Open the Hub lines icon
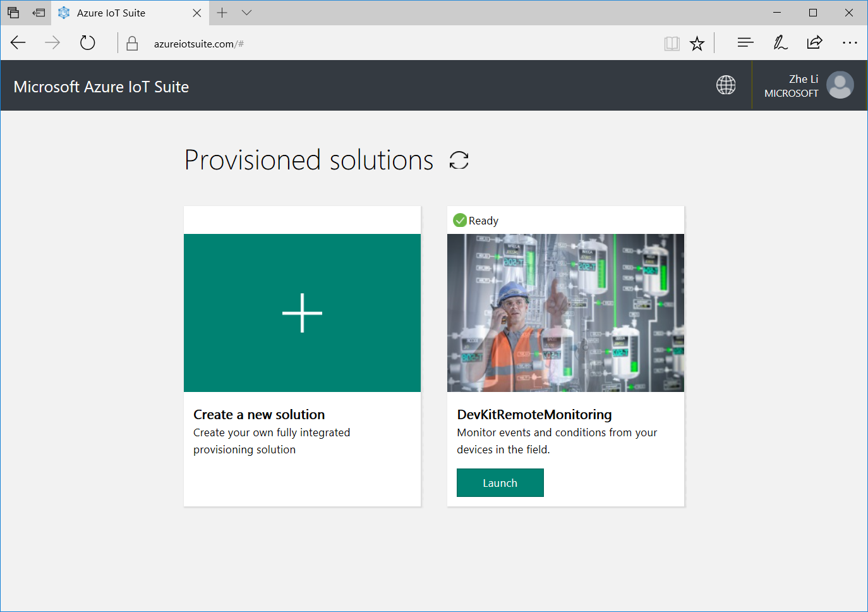This screenshot has width=868, height=612. 745,42
